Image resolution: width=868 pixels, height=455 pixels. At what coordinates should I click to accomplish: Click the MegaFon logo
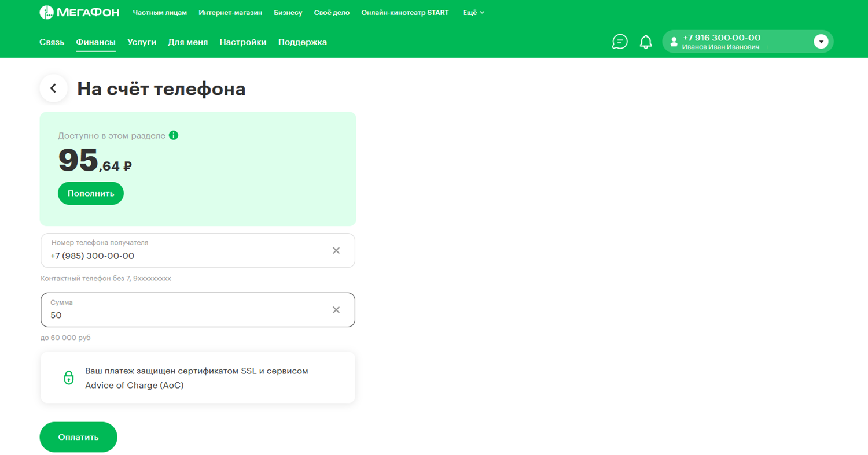coord(79,12)
